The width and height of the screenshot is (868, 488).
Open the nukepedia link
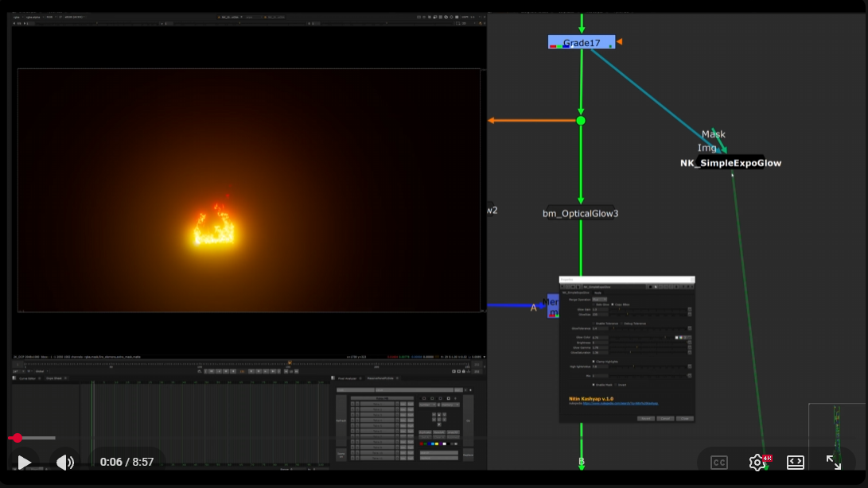(621, 404)
